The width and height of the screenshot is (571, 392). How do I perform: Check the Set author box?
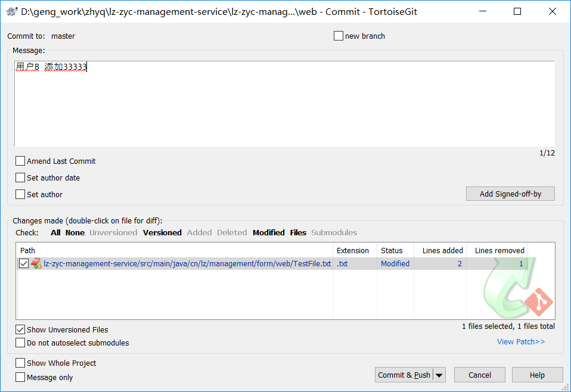[20, 194]
